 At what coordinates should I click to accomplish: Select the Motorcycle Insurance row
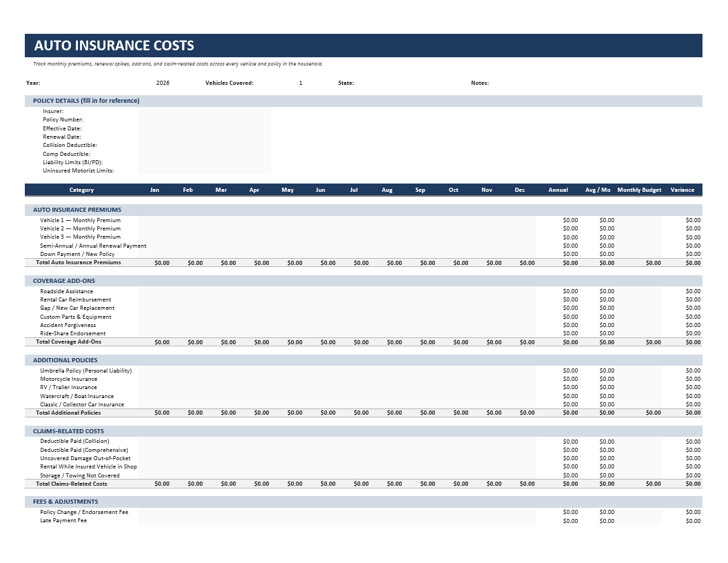tap(363, 379)
